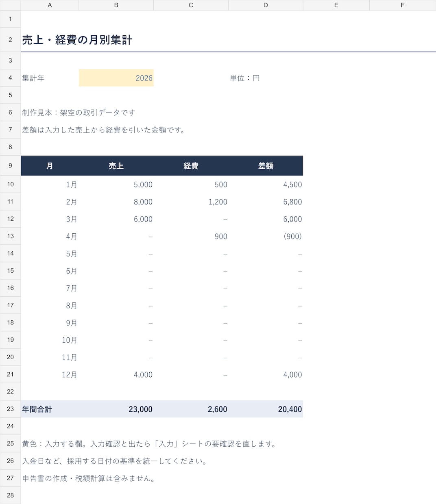The image size is (436, 504).
Task: Click the 売上 table header
Action: click(116, 166)
